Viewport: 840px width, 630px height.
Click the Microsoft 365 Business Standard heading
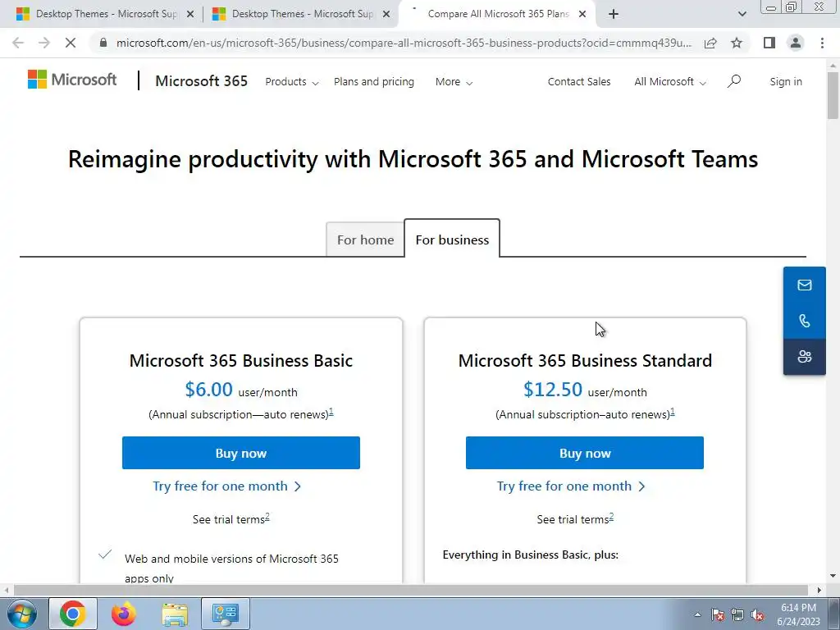point(585,361)
